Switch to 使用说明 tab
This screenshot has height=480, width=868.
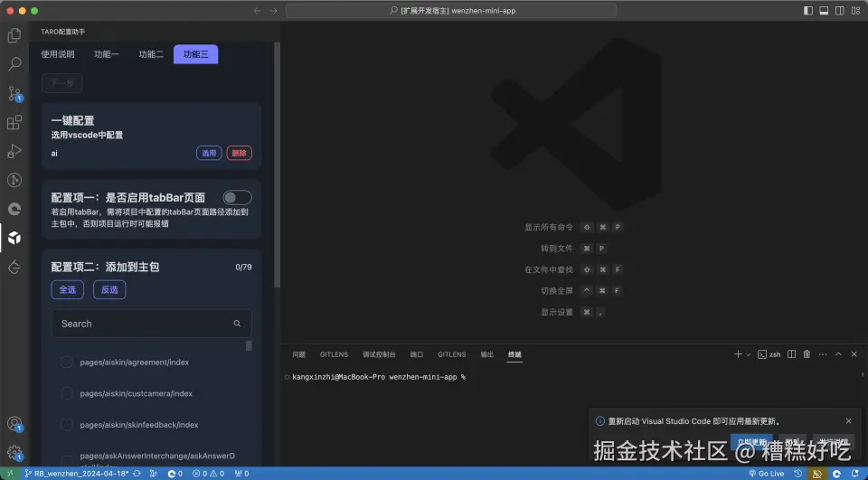(58, 54)
